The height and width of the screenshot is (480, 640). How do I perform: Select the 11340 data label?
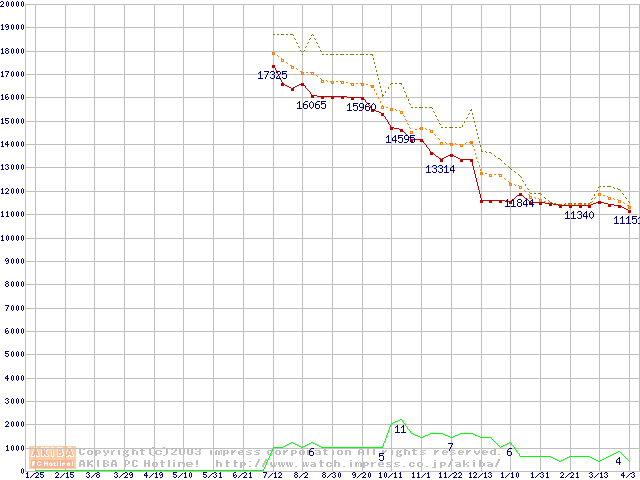pyautogui.click(x=579, y=215)
